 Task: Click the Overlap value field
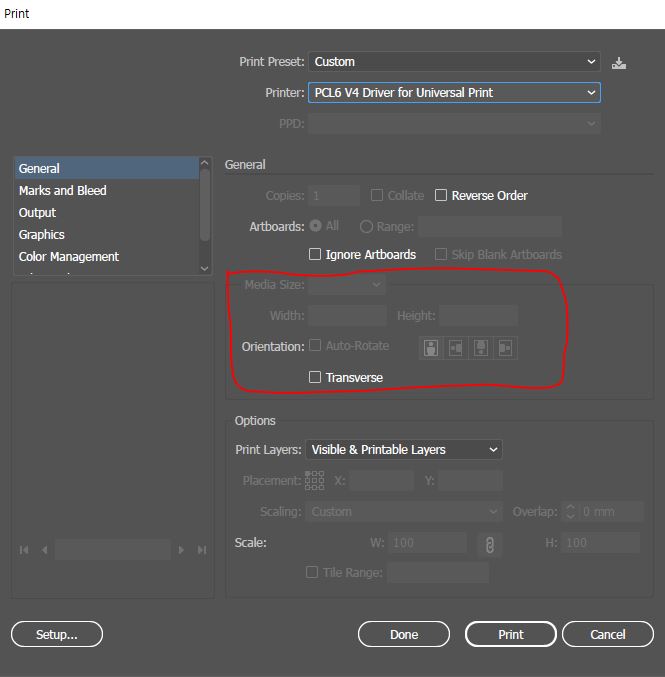[611, 512]
